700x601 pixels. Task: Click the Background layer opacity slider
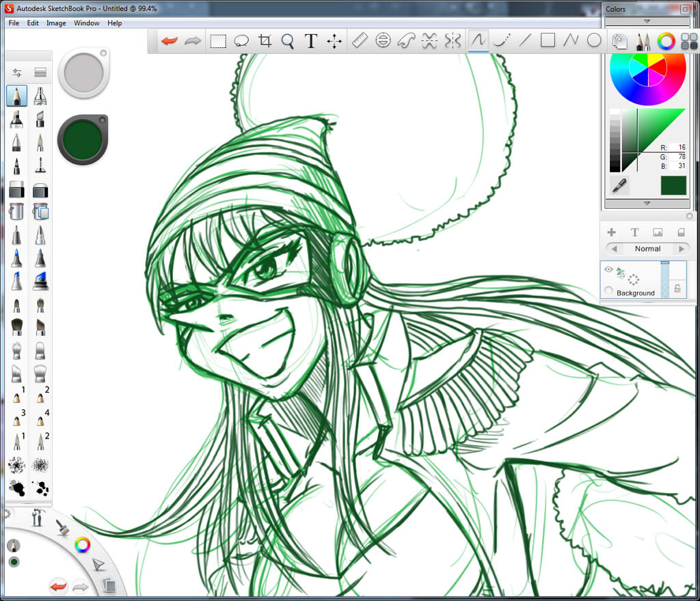point(665,280)
